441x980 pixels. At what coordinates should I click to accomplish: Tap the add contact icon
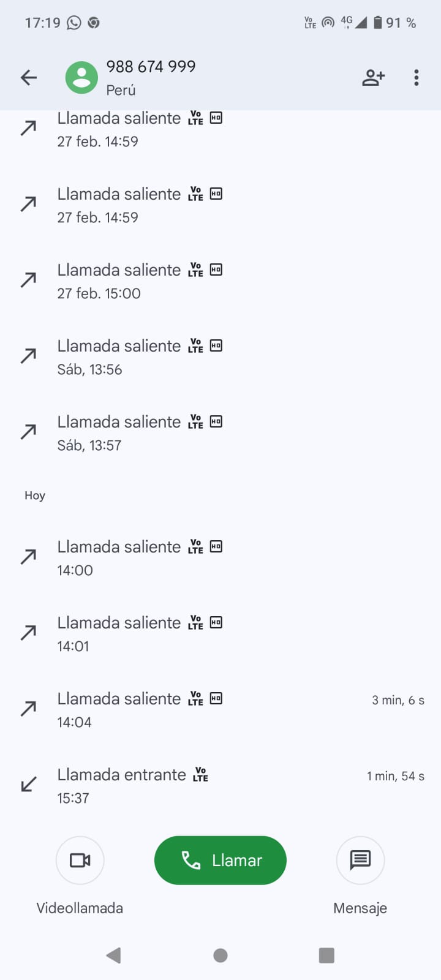point(373,78)
